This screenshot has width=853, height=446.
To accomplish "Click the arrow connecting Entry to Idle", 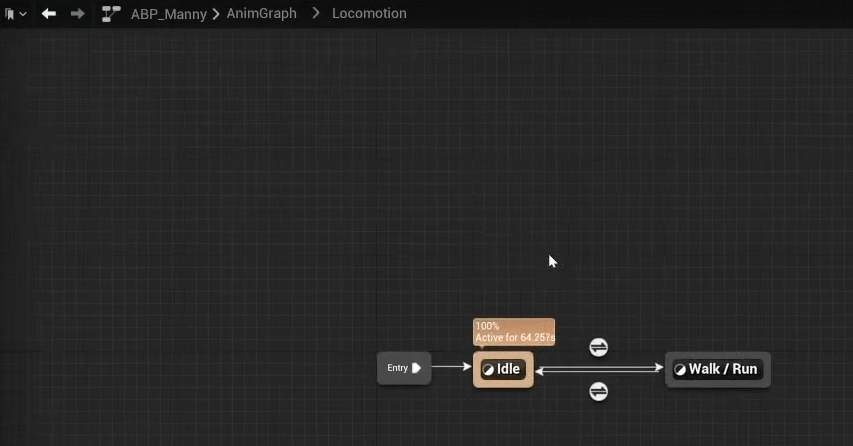I will click(x=451, y=367).
